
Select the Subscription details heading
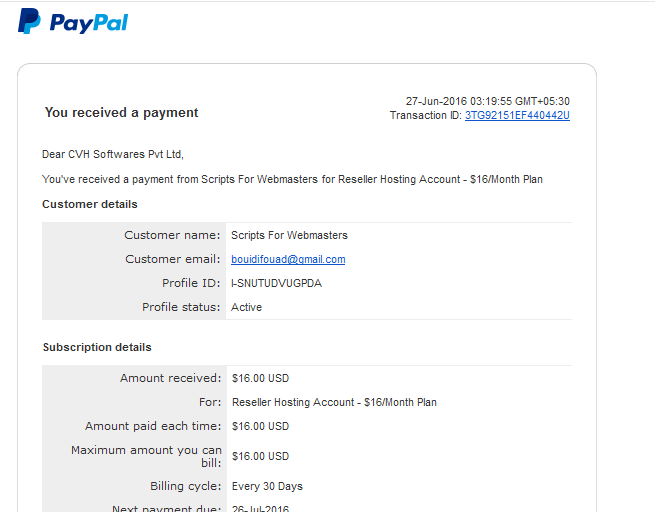click(97, 347)
